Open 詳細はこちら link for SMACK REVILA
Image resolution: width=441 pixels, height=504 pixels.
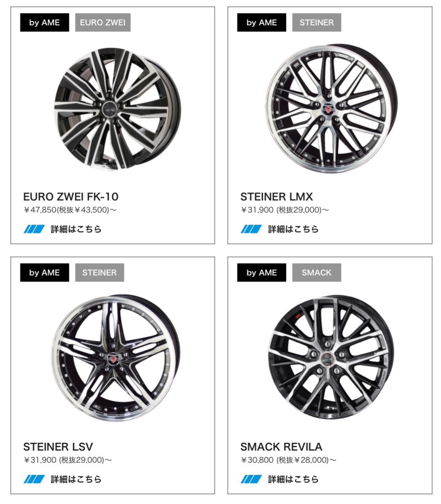pos(293,479)
